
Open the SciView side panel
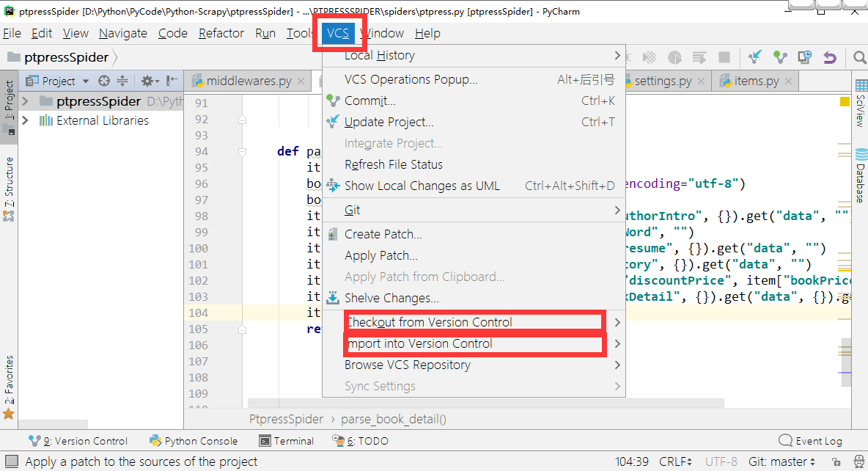tap(861, 103)
